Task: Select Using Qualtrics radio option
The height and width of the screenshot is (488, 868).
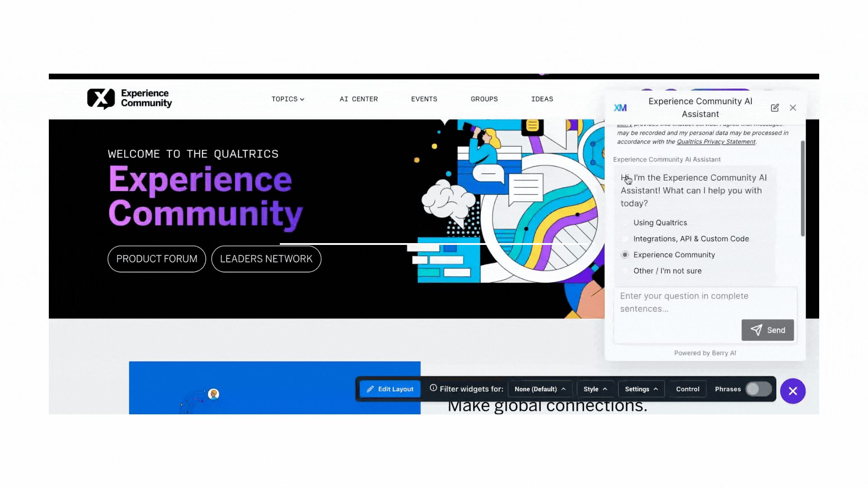Action: pos(625,223)
